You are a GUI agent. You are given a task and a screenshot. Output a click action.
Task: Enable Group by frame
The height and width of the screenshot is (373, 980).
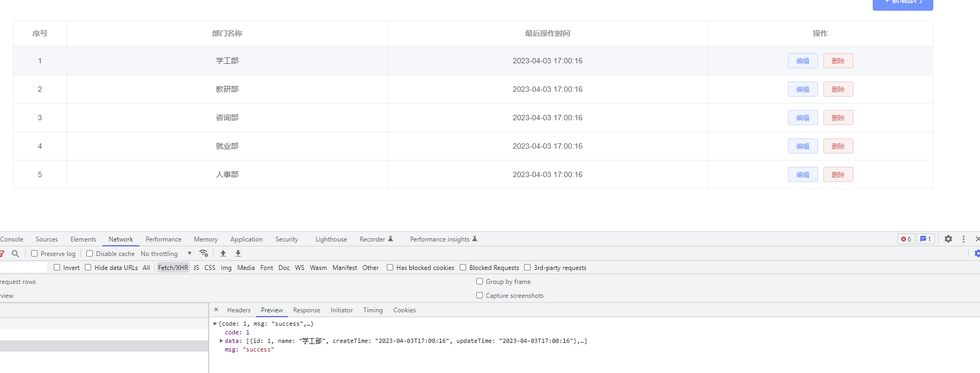[x=480, y=281]
